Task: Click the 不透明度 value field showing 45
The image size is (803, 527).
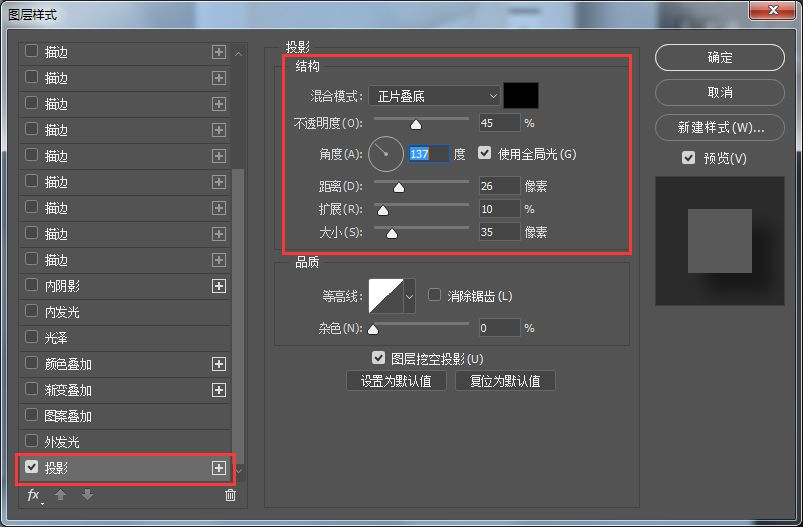Action: [499, 123]
